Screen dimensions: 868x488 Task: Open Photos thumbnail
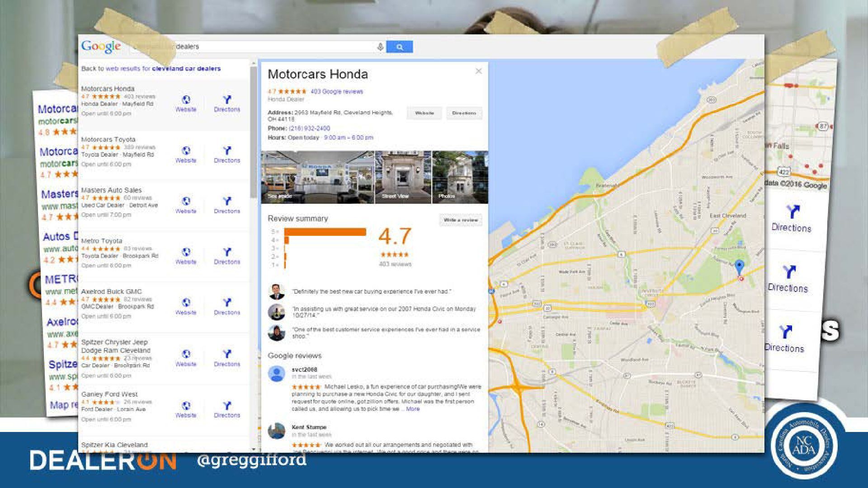coord(460,177)
